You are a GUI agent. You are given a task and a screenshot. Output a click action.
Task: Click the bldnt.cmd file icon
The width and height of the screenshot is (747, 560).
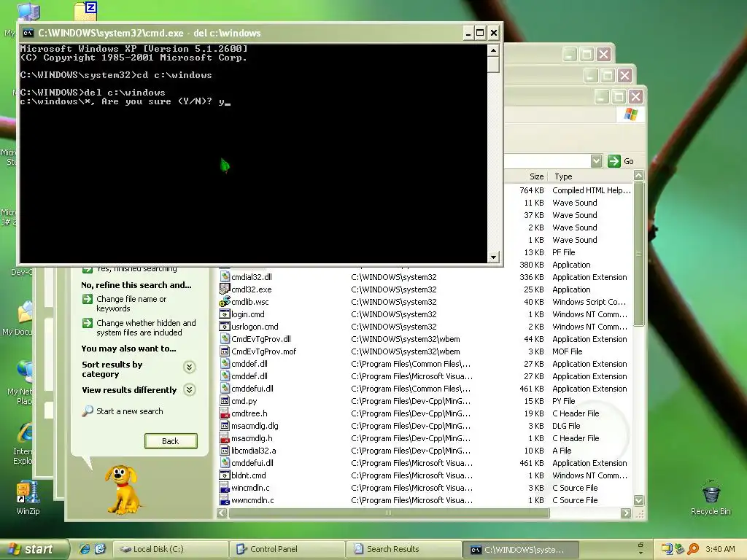coord(225,475)
